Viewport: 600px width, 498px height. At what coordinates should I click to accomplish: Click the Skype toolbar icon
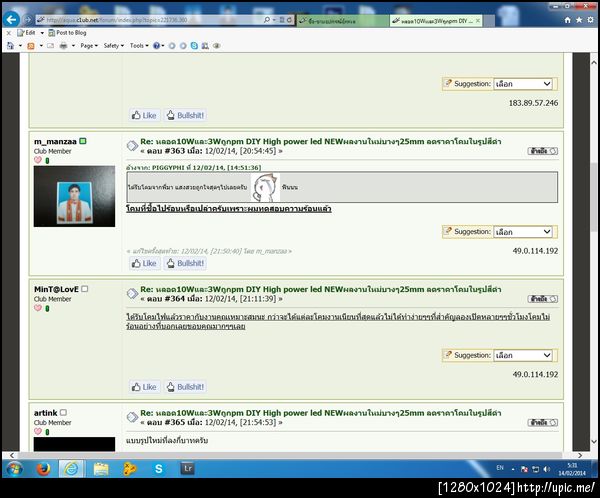pos(194,46)
